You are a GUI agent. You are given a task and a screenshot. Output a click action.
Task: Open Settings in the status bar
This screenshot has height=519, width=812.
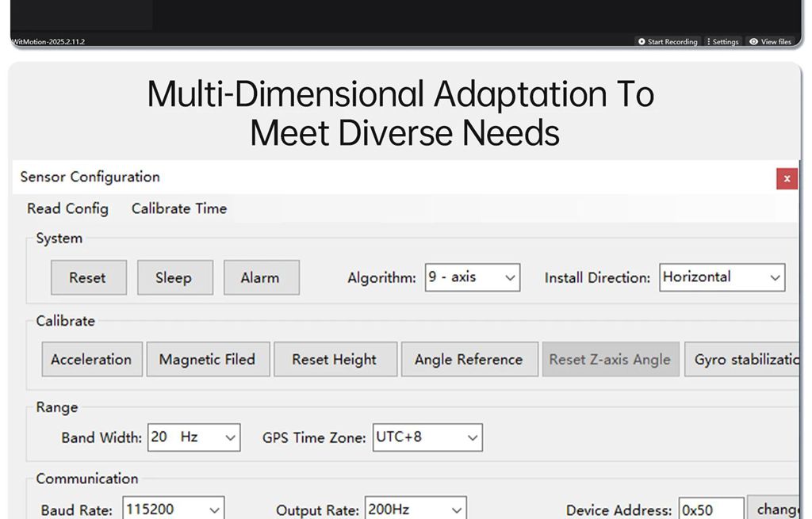(722, 42)
